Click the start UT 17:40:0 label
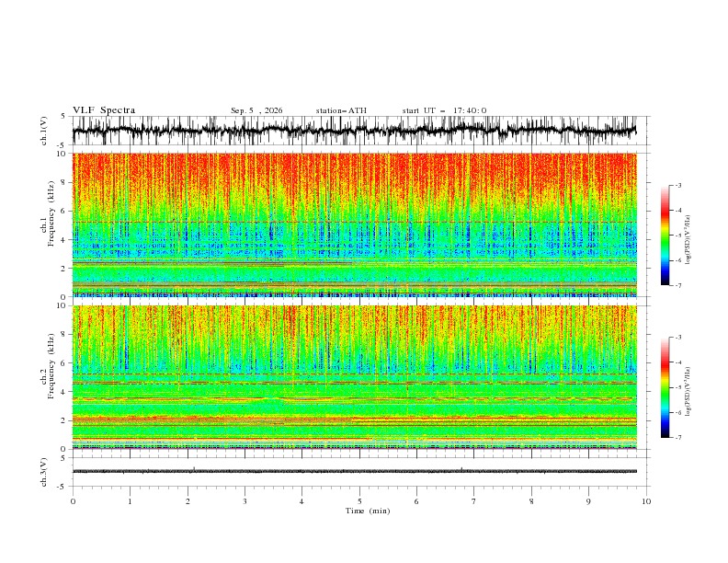Screen dimensions: 728x563 [444, 110]
